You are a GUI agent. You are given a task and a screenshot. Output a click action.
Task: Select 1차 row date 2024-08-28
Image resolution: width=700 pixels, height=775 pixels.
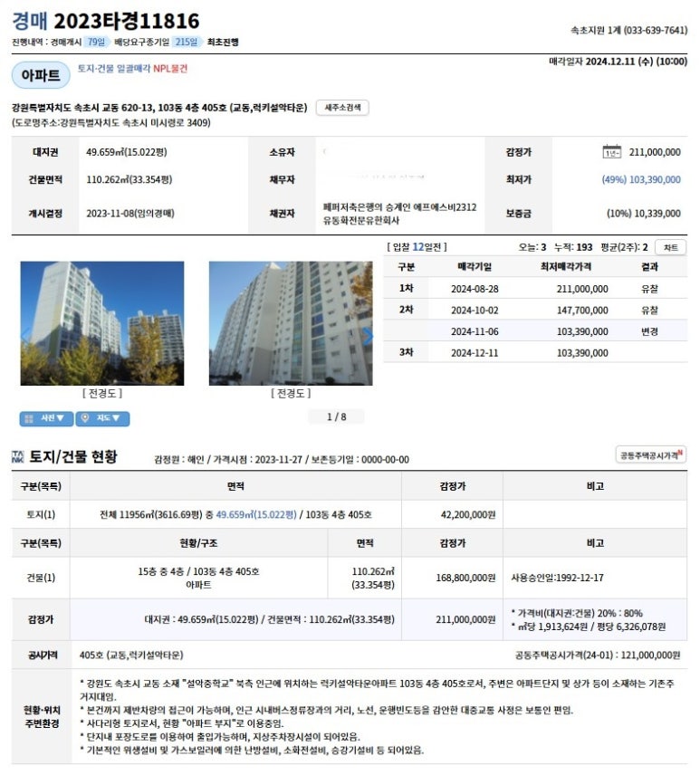(475, 289)
